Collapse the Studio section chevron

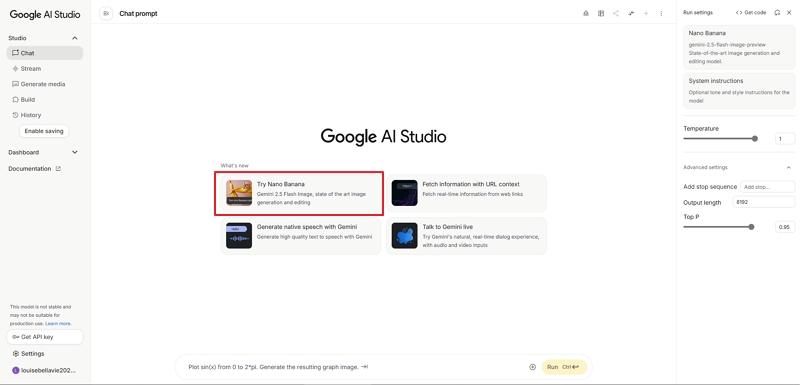tap(74, 38)
